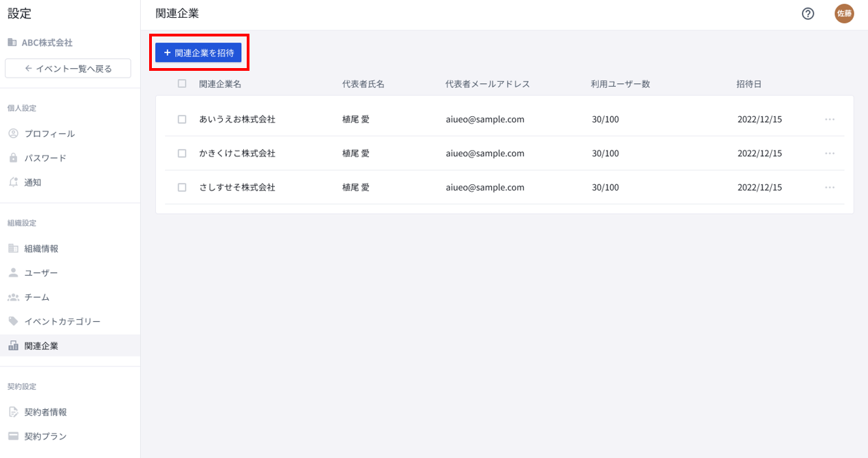This screenshot has height=458, width=868.
Task: Open more options for かきくけこ株式会社 row
Action: (830, 153)
